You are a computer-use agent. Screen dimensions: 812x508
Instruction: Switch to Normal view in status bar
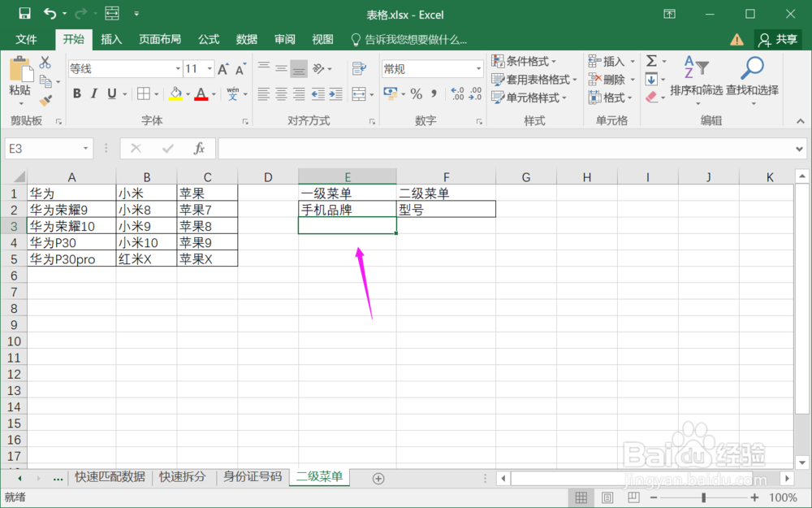581,497
